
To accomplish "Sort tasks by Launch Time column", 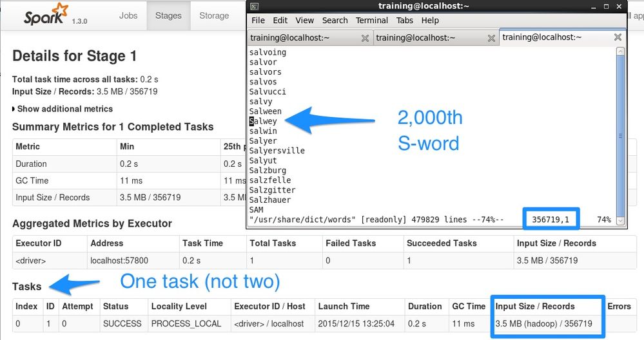I will coord(344,307).
